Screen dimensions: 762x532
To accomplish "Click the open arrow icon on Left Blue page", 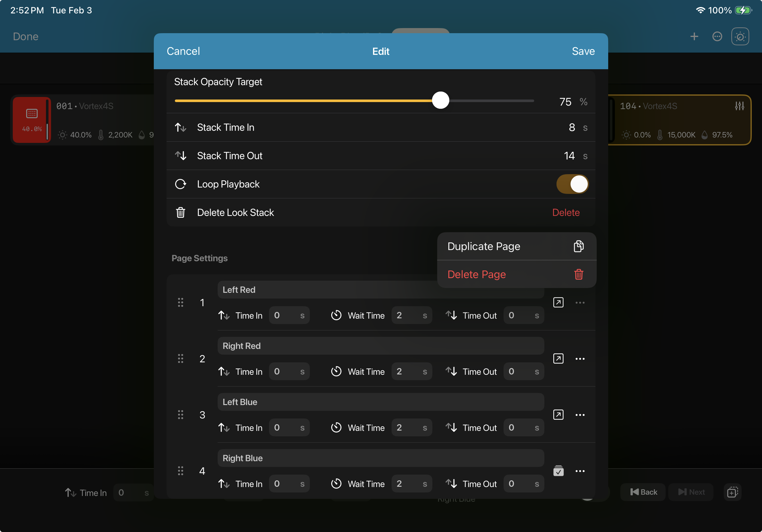I will 558,415.
